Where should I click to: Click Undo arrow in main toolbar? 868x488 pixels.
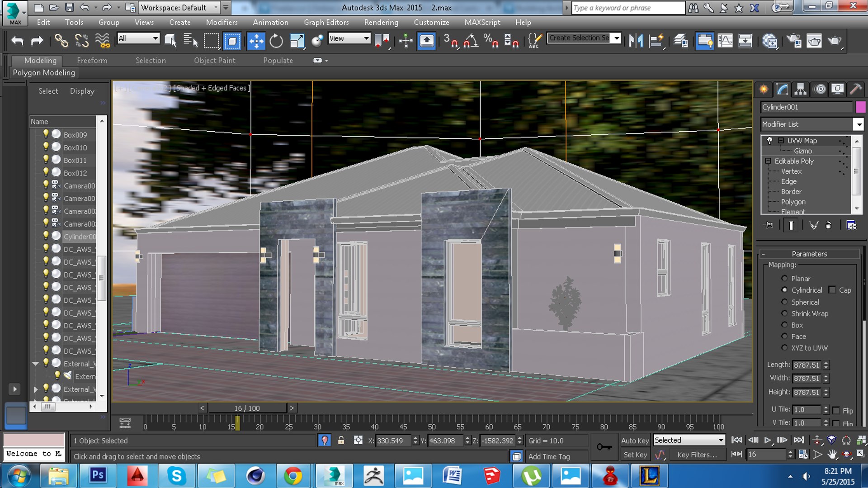pyautogui.click(x=17, y=41)
